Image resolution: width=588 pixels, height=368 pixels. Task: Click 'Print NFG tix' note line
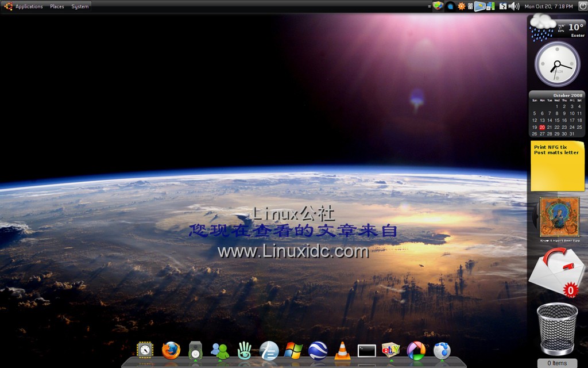551,147
